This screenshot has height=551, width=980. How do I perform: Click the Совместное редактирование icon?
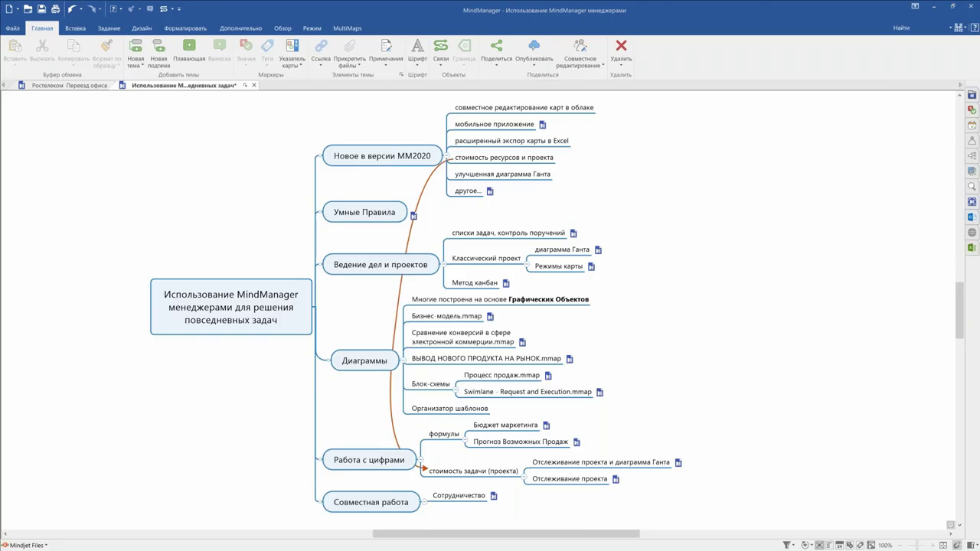coord(580,46)
